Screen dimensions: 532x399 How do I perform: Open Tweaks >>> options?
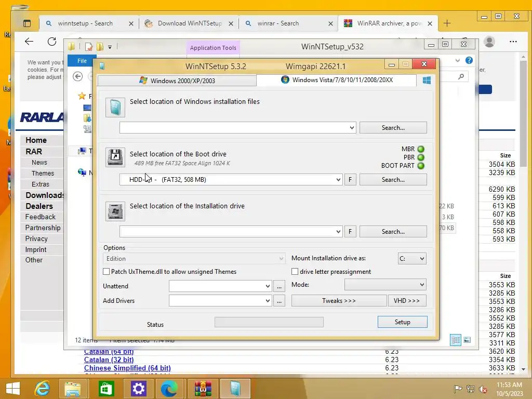click(339, 301)
